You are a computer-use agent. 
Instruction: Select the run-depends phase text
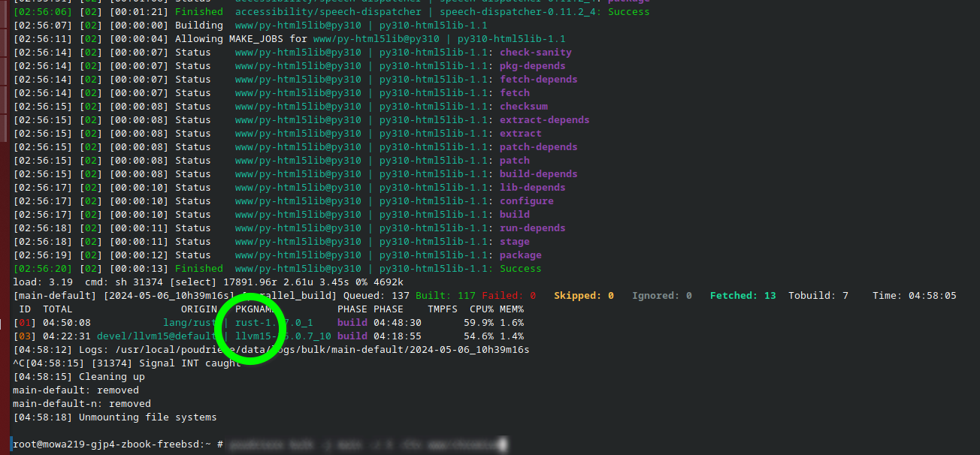coord(532,228)
